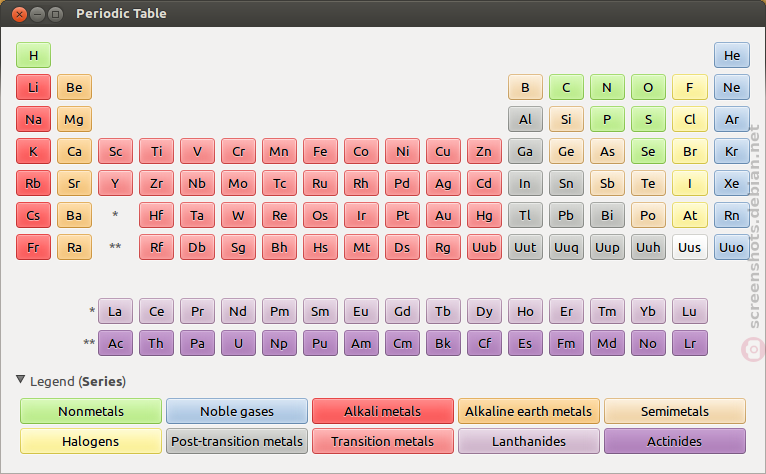The image size is (766, 474).
Task: Click the Helium (He) element tile
Action: click(x=731, y=55)
